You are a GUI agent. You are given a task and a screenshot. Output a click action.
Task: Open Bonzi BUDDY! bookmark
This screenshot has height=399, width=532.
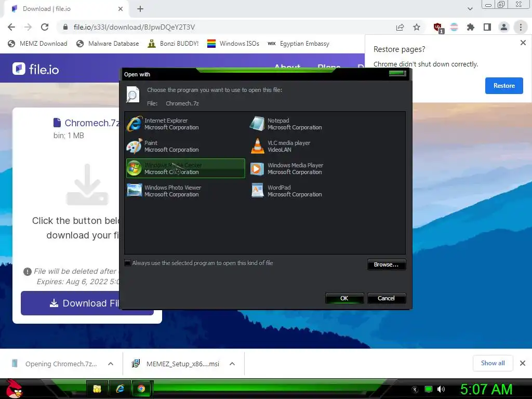pyautogui.click(x=174, y=44)
